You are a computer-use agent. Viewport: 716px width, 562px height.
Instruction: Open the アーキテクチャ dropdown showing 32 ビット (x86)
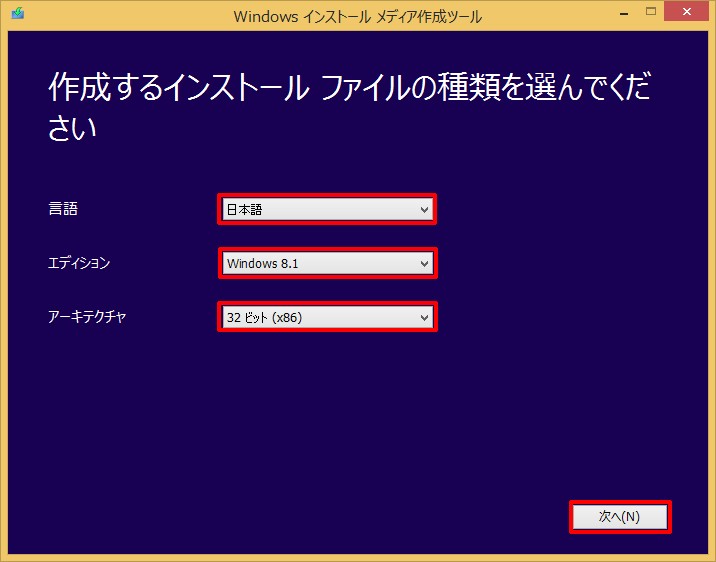[327, 317]
